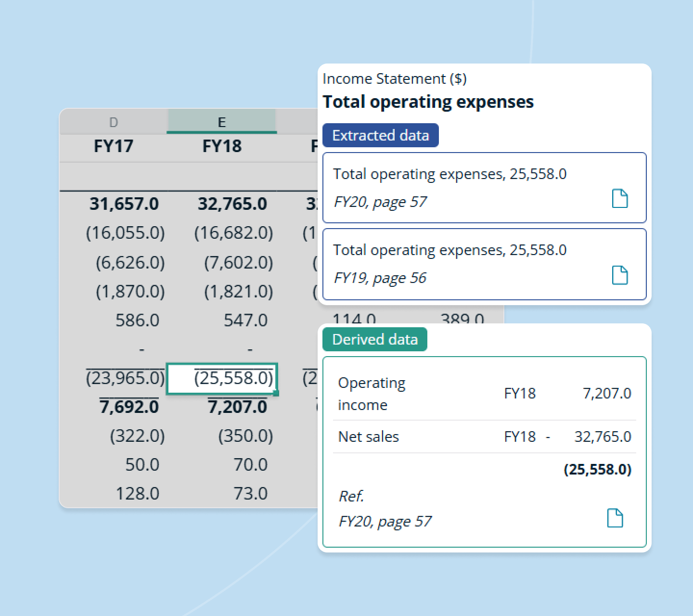This screenshot has width=693, height=616.
Task: Open the extracted card citing FY20, page 57
Action: (484, 188)
